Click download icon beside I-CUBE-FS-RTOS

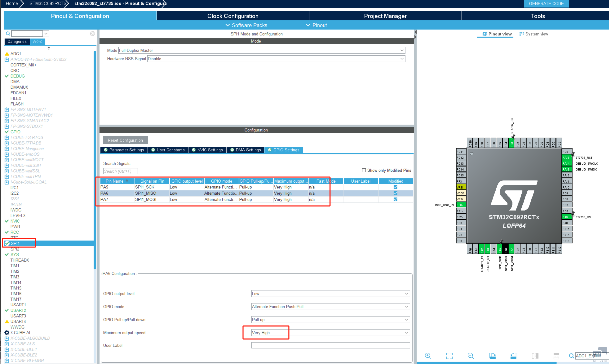[x=7, y=138]
